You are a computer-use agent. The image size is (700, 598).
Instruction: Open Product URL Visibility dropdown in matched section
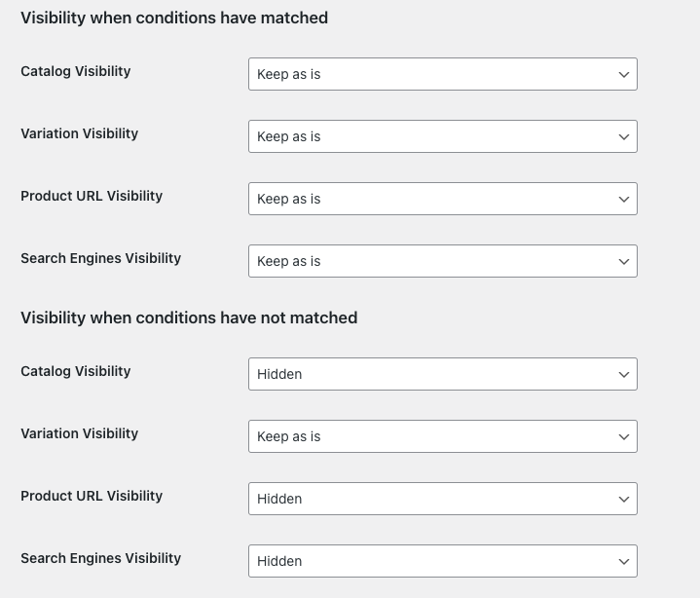tap(442, 199)
